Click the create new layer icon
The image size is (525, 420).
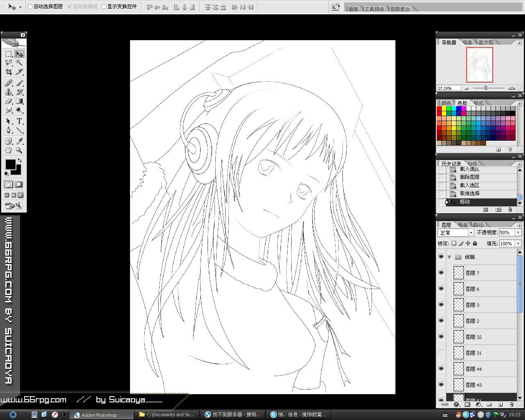click(x=500, y=404)
